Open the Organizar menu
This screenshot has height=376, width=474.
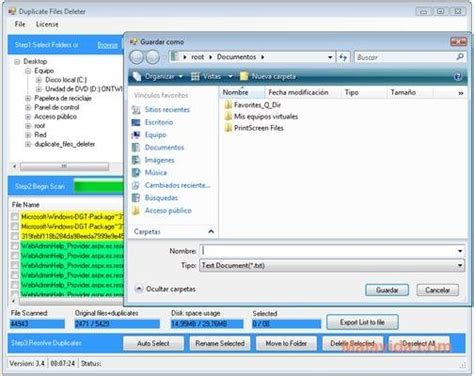pos(159,77)
